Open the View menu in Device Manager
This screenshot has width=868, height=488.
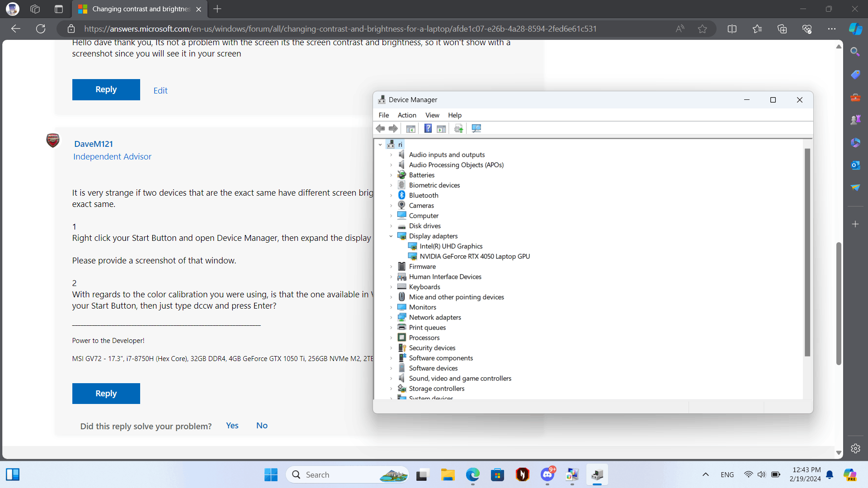tap(432, 115)
